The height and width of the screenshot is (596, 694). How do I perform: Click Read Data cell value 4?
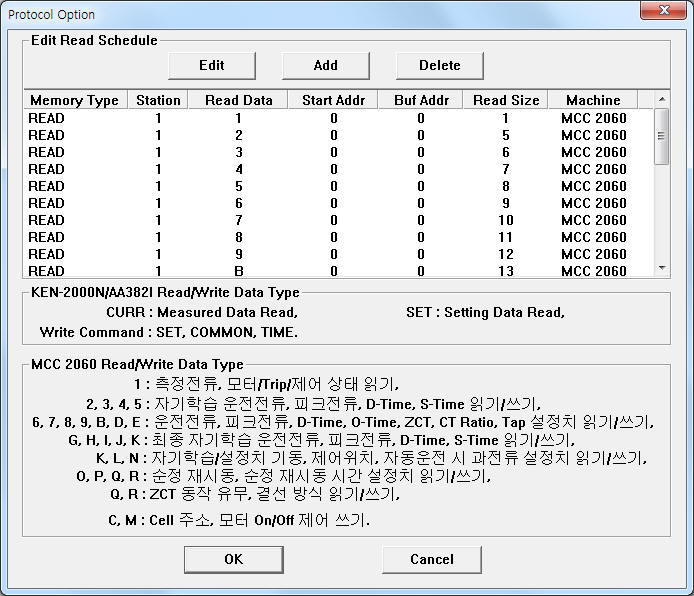(239, 169)
